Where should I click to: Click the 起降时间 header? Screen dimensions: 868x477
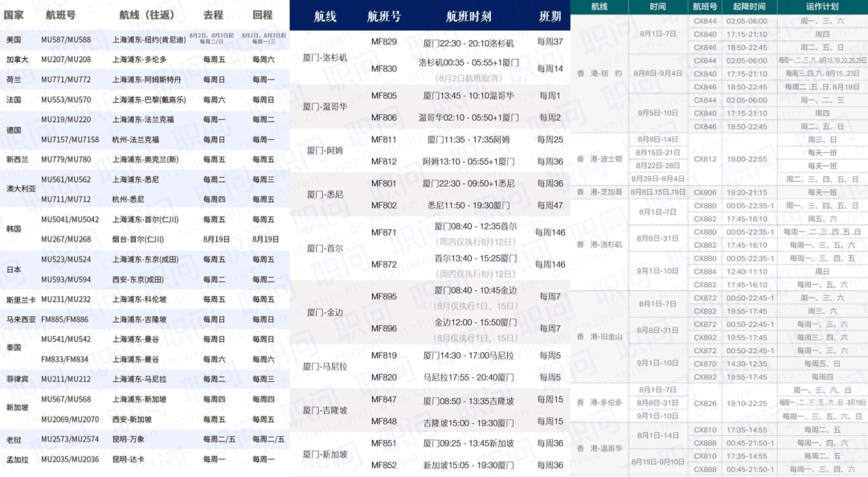pyautogui.click(x=748, y=6)
